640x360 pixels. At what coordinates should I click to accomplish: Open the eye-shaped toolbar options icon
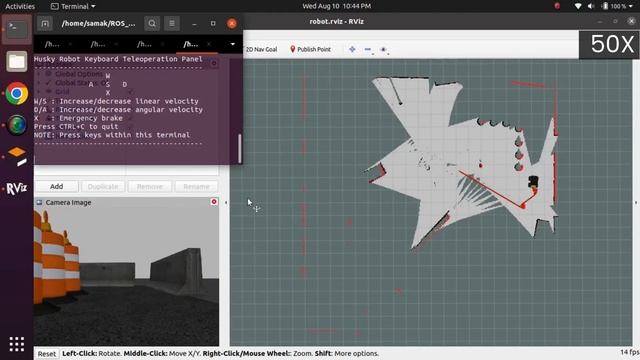383,49
